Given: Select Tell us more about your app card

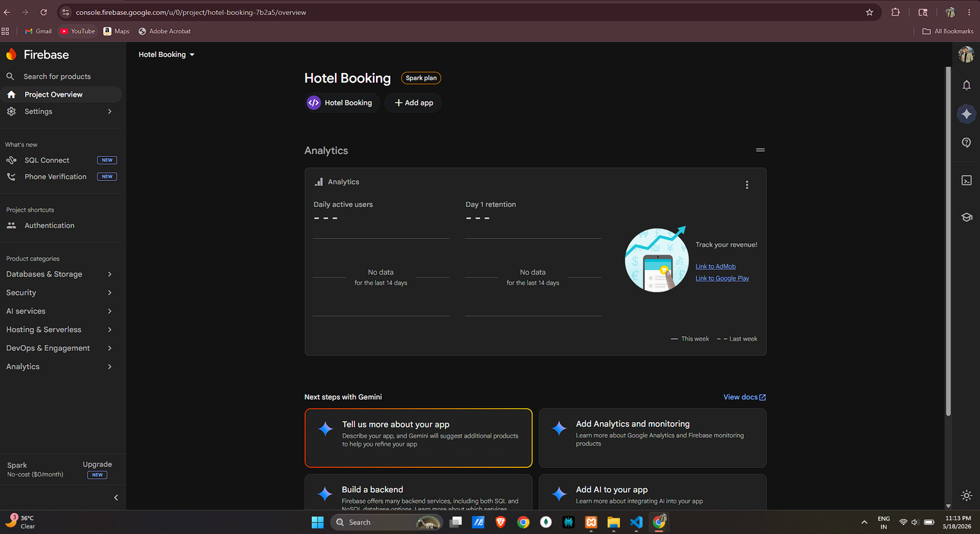Looking at the screenshot, I should click(418, 438).
